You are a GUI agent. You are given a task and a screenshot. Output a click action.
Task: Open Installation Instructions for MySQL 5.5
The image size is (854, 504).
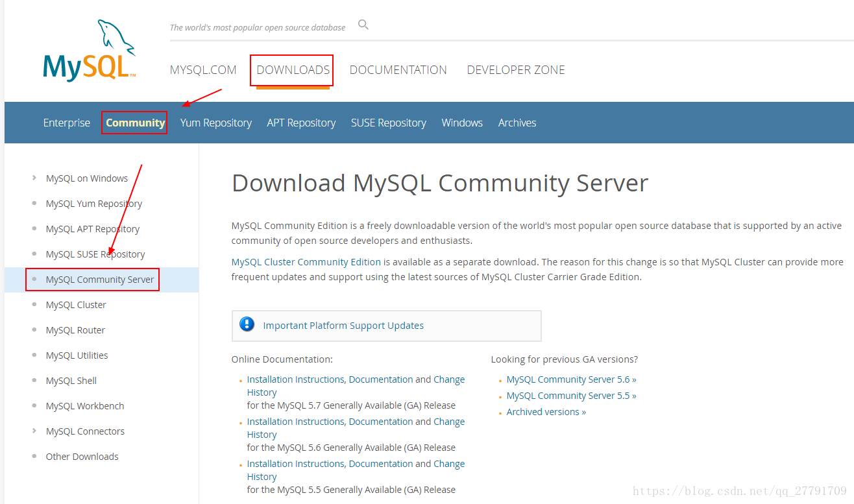pyautogui.click(x=297, y=464)
